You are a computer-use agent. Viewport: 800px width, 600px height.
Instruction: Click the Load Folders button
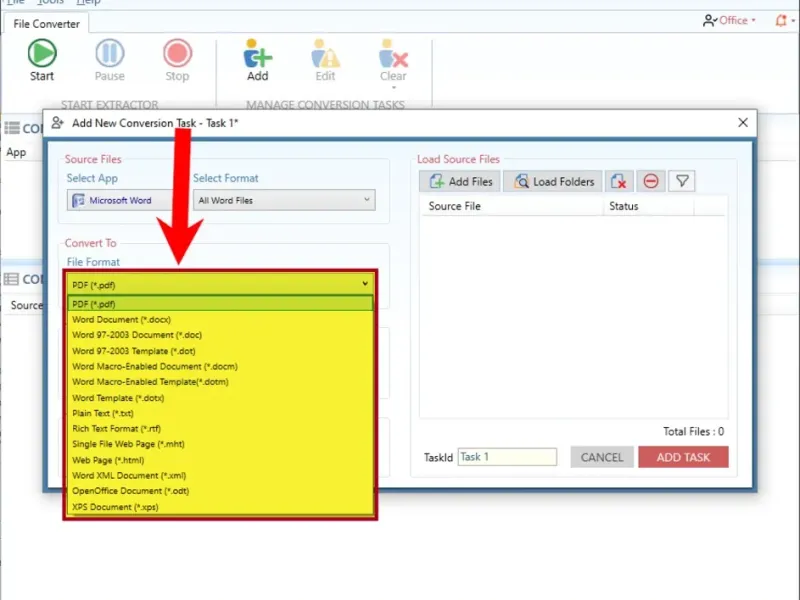pos(553,182)
